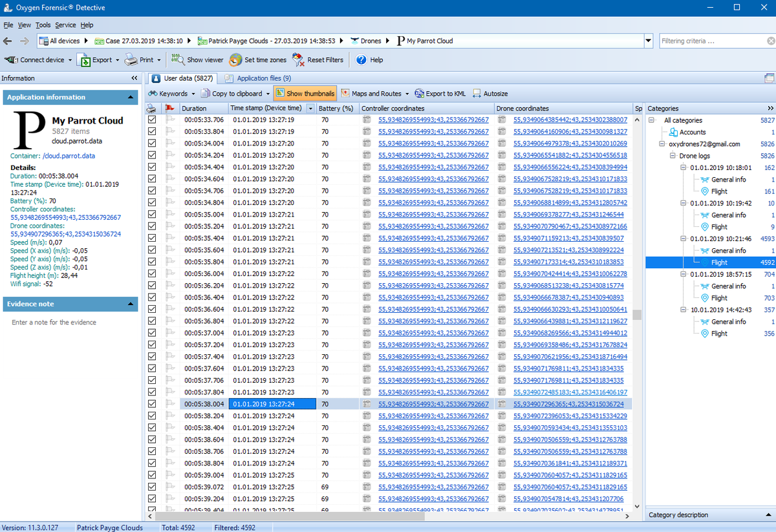Click the printer column header icon

[151, 109]
